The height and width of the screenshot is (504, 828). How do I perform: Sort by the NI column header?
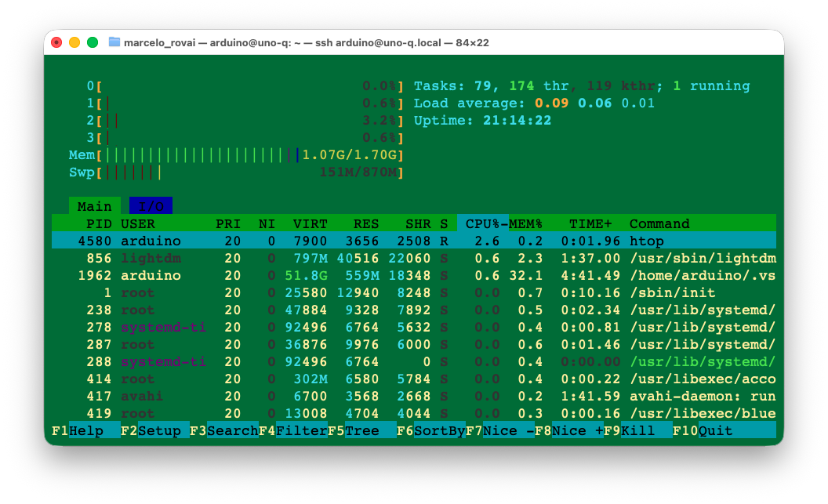click(x=267, y=223)
